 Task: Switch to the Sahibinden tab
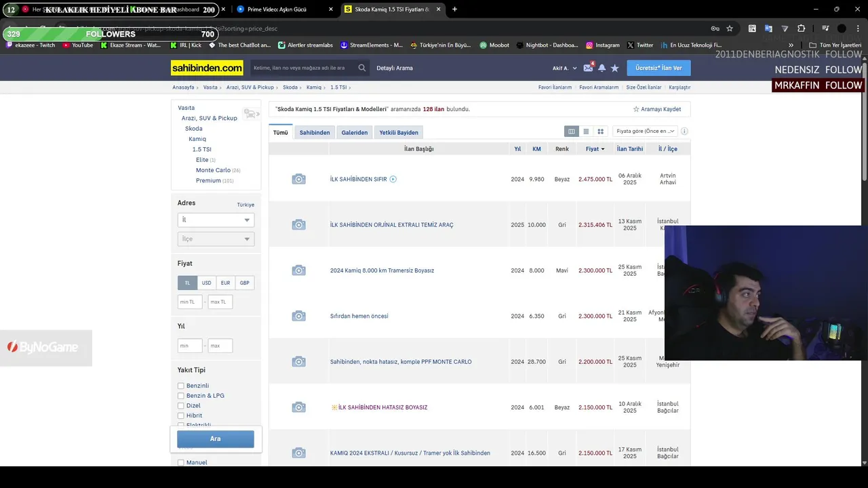pos(315,132)
